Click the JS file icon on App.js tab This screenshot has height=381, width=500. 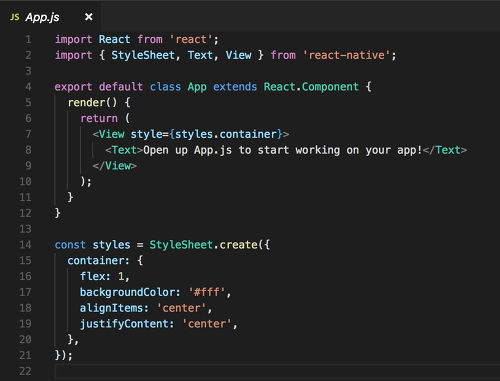point(15,17)
